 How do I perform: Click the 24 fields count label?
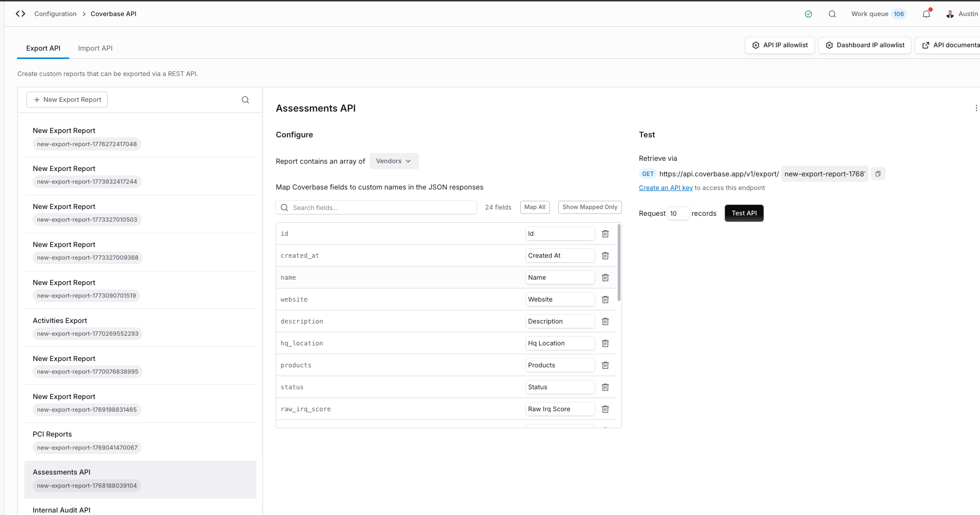pos(498,208)
